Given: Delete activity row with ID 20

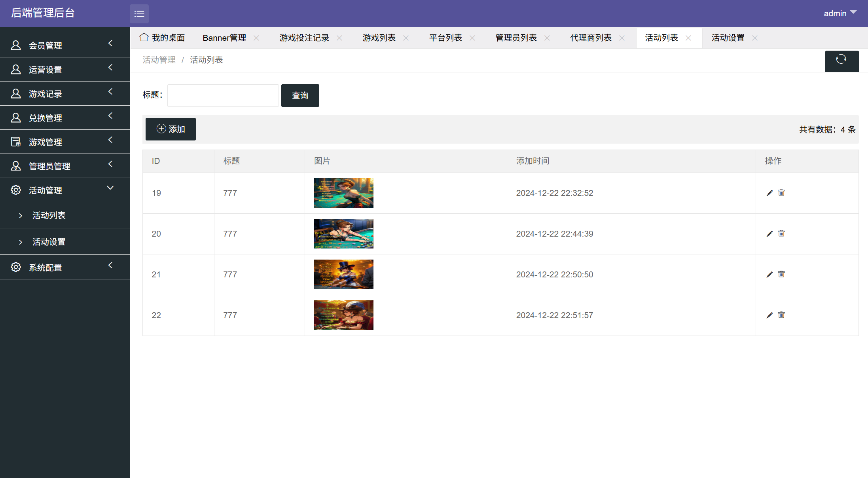Looking at the screenshot, I should click(781, 233).
